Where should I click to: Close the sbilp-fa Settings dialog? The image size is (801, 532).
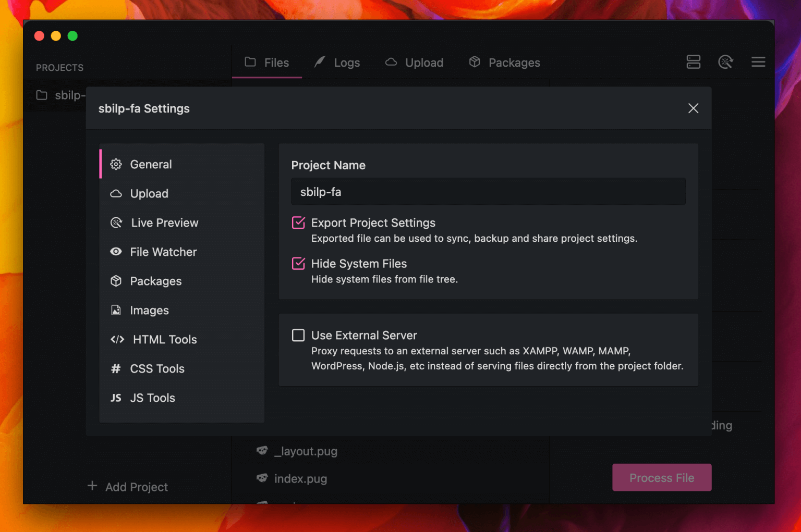693,108
